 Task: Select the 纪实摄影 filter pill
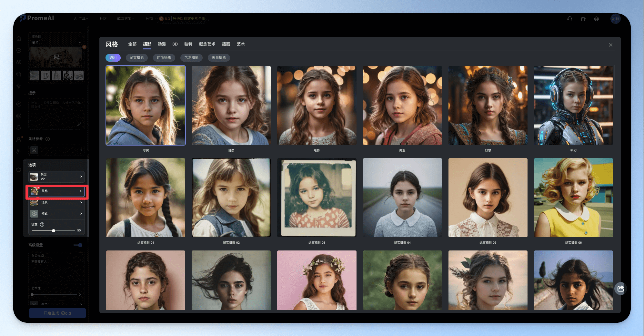pyautogui.click(x=137, y=57)
